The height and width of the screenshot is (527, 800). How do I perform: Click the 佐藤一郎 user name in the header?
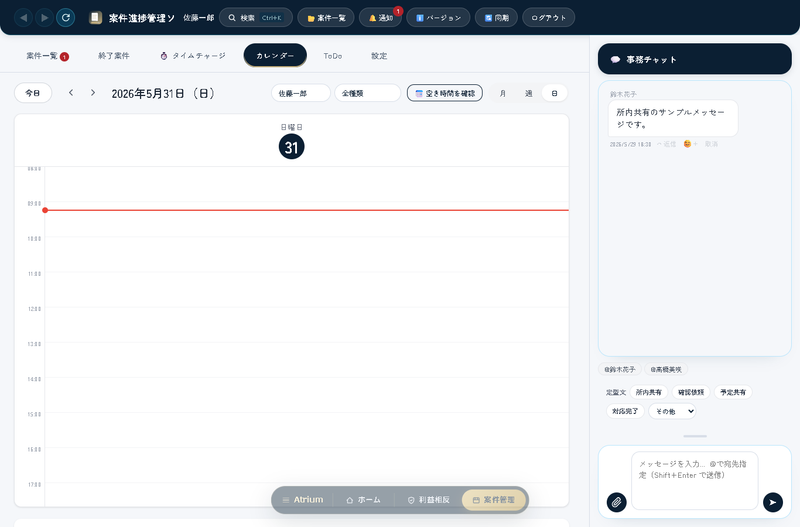[x=198, y=18]
